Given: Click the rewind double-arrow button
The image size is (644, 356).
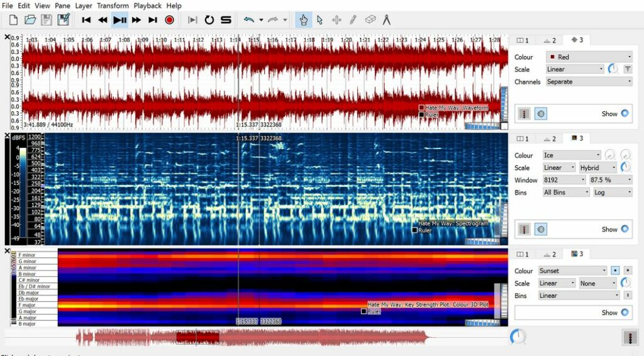Looking at the screenshot, I should (103, 19).
